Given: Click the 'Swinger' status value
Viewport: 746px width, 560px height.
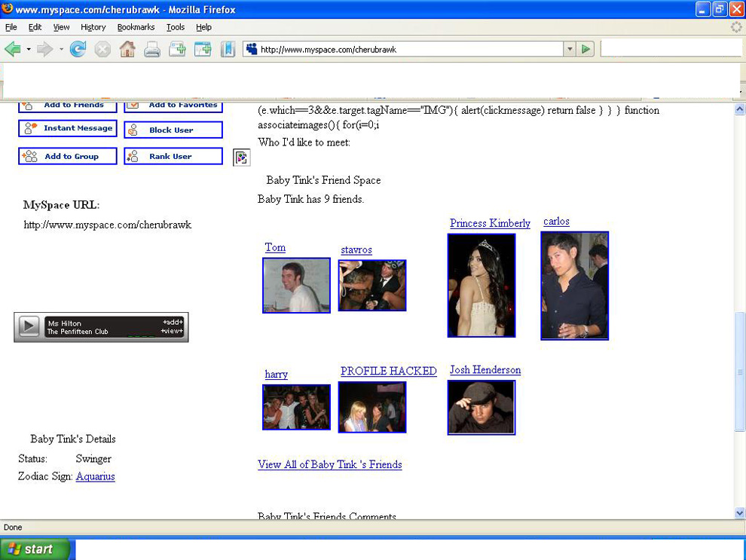Looking at the screenshot, I should [x=93, y=459].
